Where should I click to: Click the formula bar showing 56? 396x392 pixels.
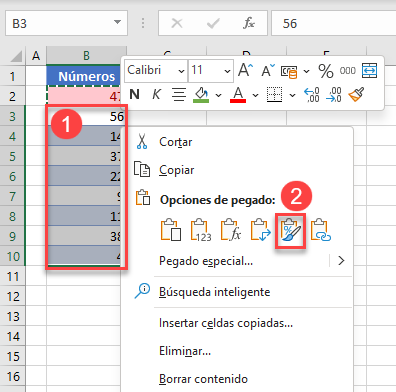point(334,23)
